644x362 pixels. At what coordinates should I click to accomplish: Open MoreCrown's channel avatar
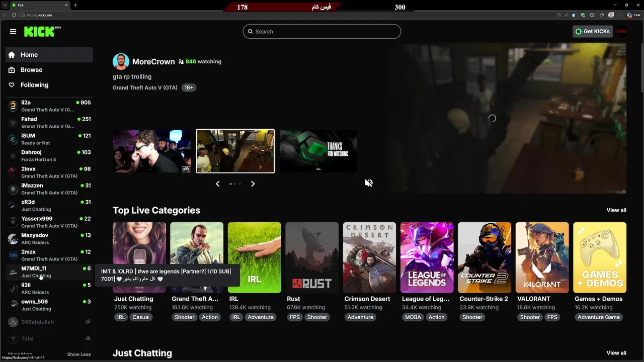[x=121, y=61]
